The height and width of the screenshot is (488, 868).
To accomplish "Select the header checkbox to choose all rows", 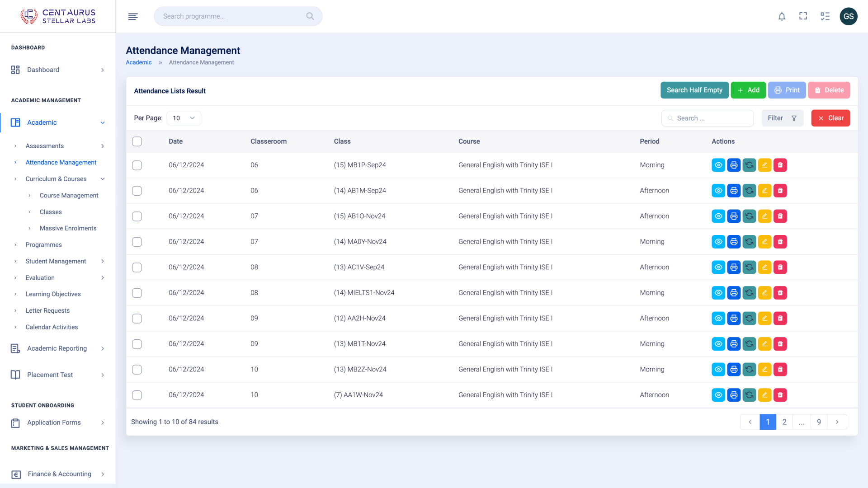I will click(137, 141).
